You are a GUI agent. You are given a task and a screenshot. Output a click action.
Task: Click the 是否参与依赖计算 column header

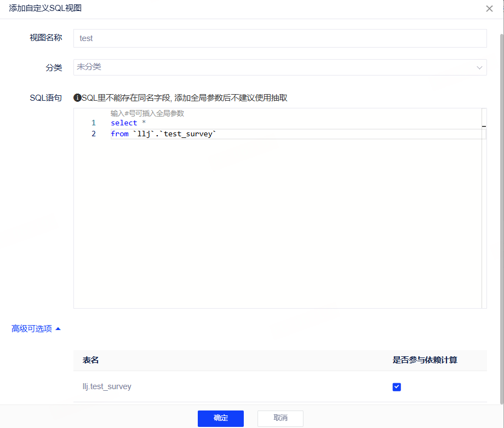(x=425, y=360)
